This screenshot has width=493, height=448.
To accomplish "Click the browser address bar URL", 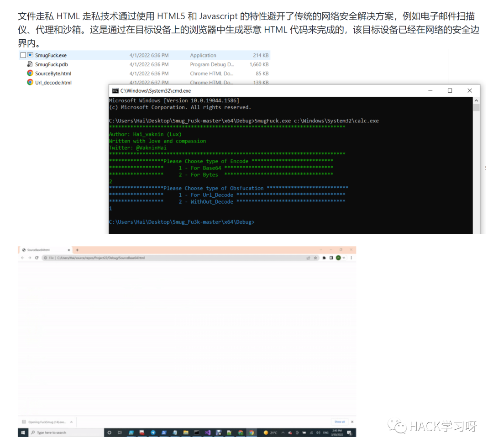I will pos(101,258).
